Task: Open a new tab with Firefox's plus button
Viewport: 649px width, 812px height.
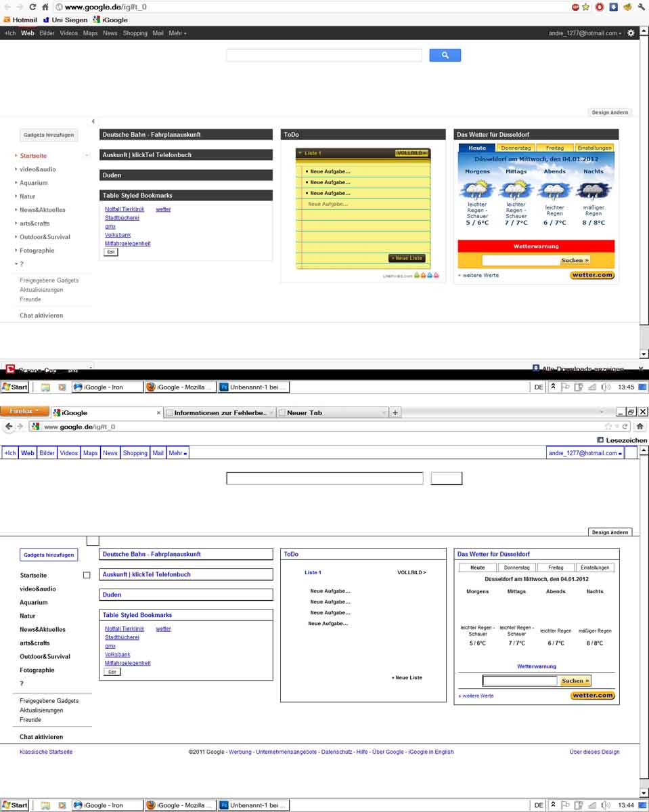Action: click(x=395, y=412)
